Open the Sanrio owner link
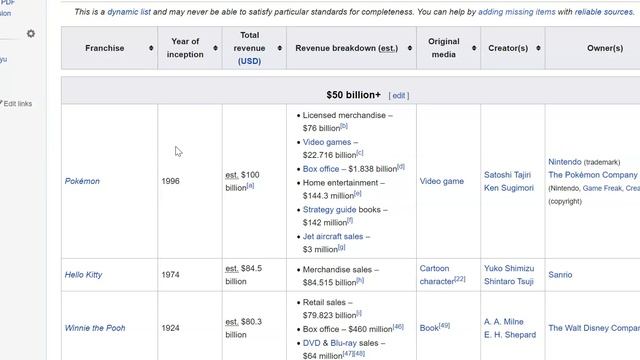640x360 pixels. (x=560, y=275)
